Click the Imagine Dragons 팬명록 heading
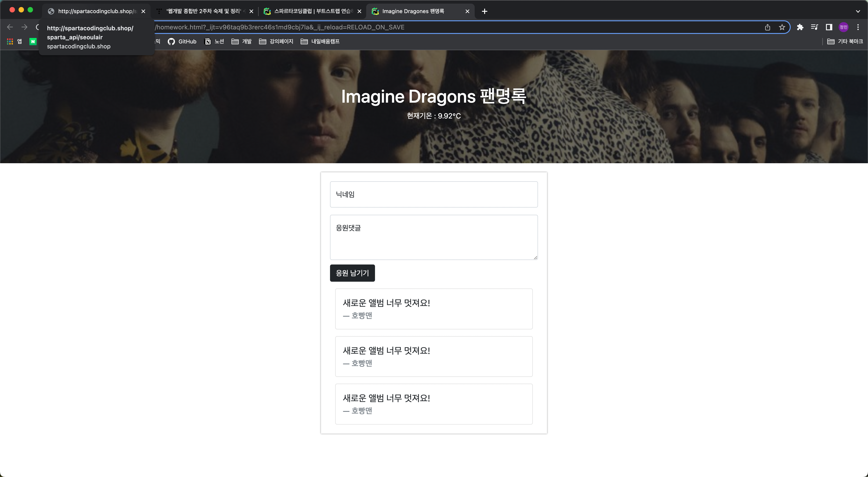Screen dimensions: 868x477 434,96
